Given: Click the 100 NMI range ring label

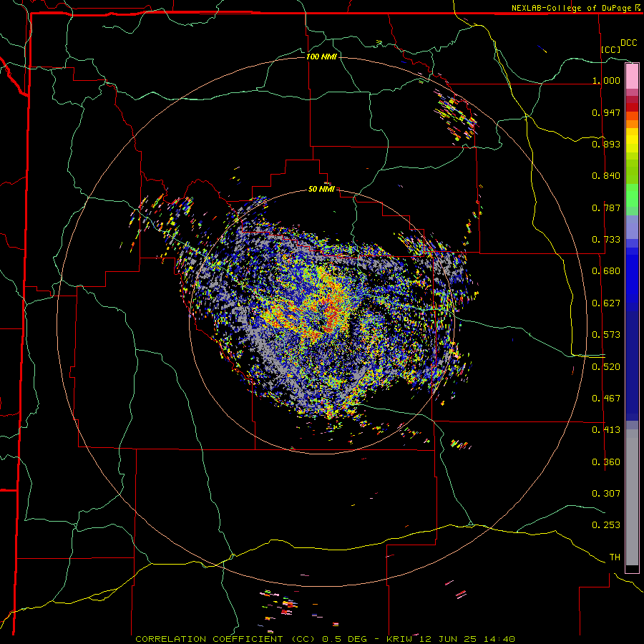Looking at the screenshot, I should tap(321, 57).
